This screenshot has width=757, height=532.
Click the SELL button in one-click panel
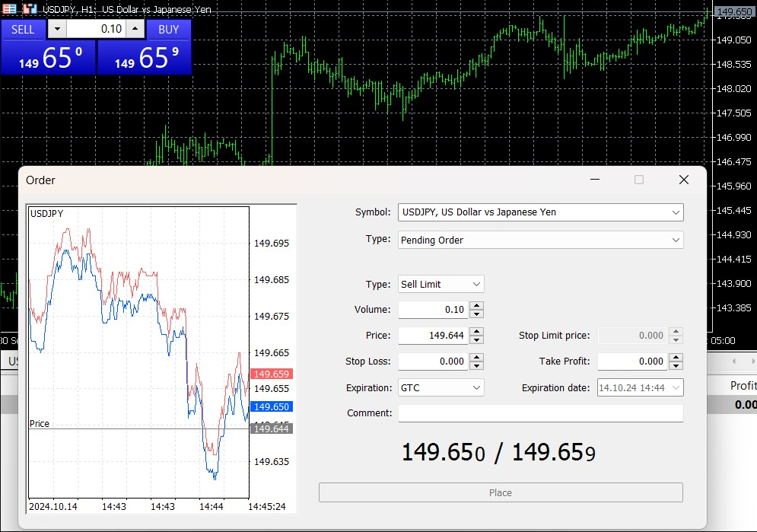[x=23, y=30]
